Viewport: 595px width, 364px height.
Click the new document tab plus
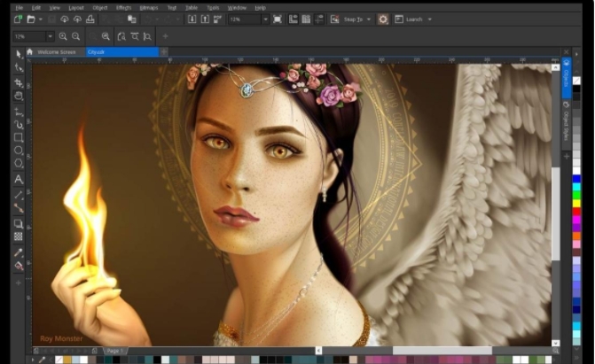click(163, 52)
